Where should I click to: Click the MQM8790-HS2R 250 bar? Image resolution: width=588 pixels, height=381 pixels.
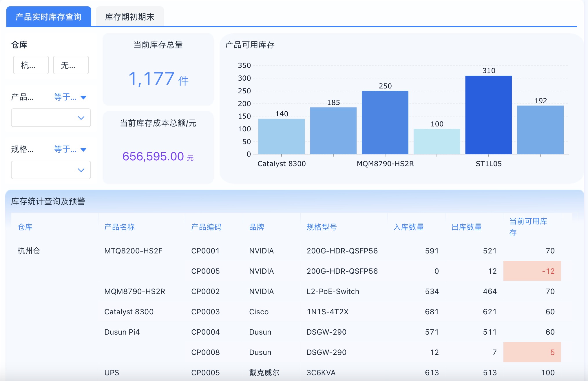(x=385, y=122)
